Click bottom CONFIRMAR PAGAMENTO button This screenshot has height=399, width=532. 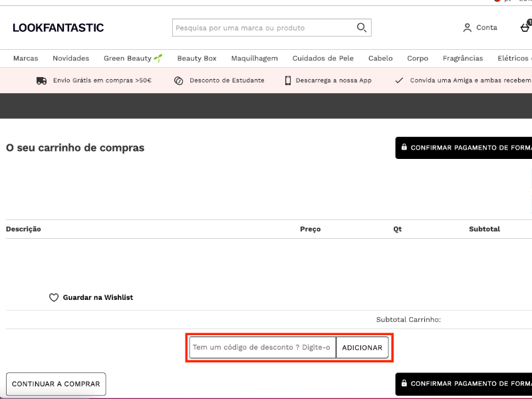[464, 384]
